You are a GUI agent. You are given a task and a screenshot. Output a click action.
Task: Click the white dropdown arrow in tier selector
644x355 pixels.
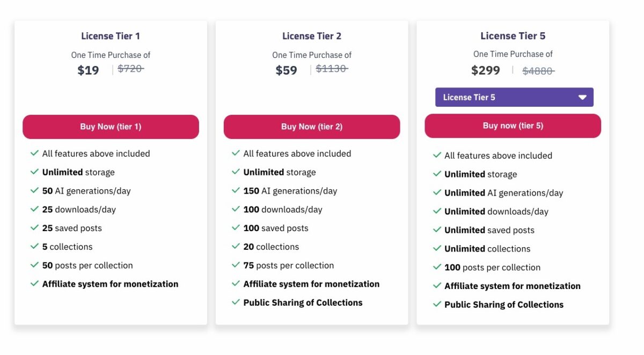(582, 98)
